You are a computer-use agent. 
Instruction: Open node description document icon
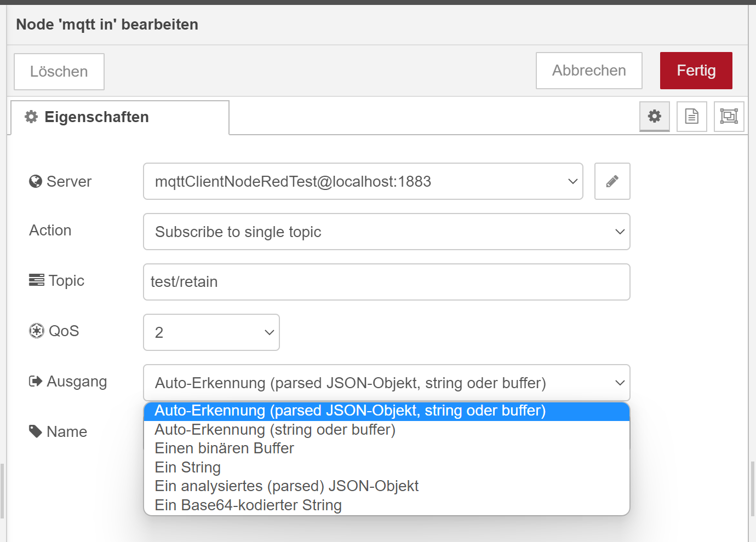(x=691, y=116)
